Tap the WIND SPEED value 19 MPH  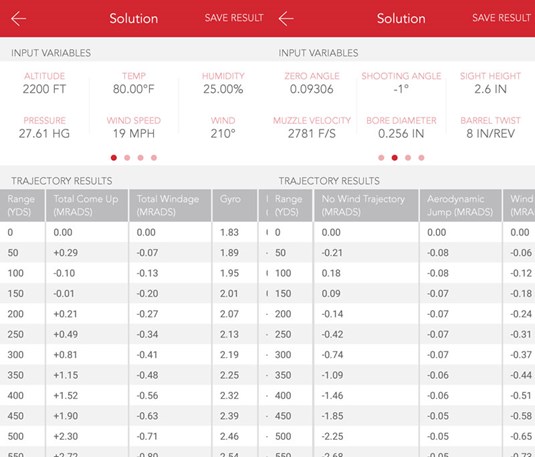[x=134, y=134]
